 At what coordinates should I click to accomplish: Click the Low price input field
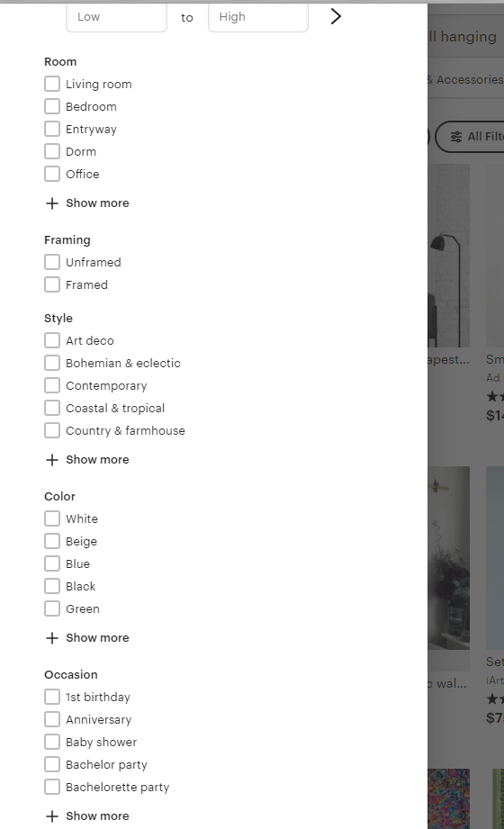[116, 17]
